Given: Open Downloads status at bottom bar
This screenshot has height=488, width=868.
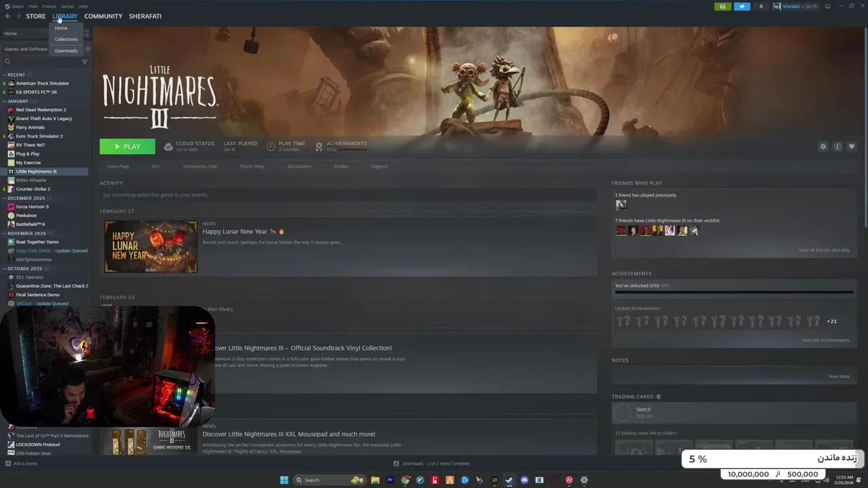Looking at the screenshot, I should [431, 464].
